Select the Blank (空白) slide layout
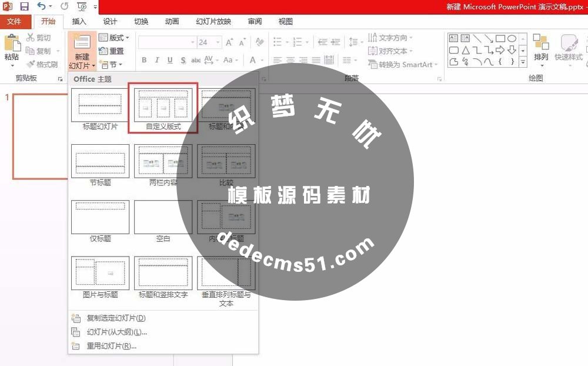Screen dimensions: 588x366 (x=163, y=217)
